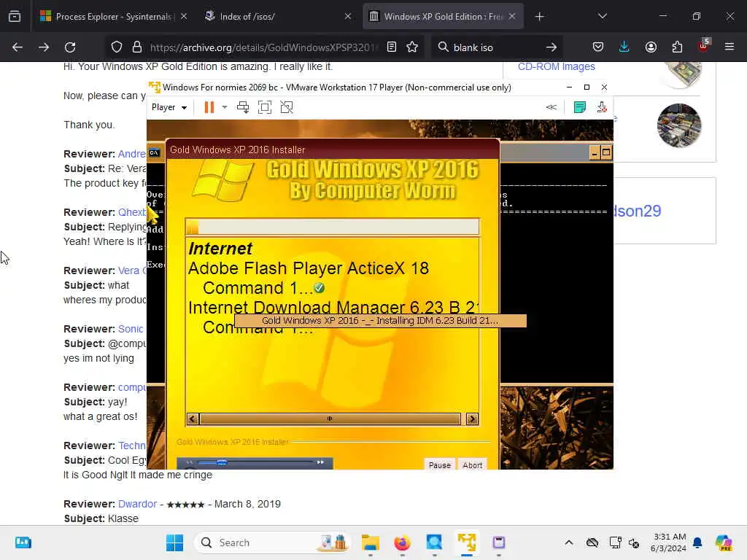
Task: Open the Firefox extensions puzzle icon
Action: pos(677,47)
